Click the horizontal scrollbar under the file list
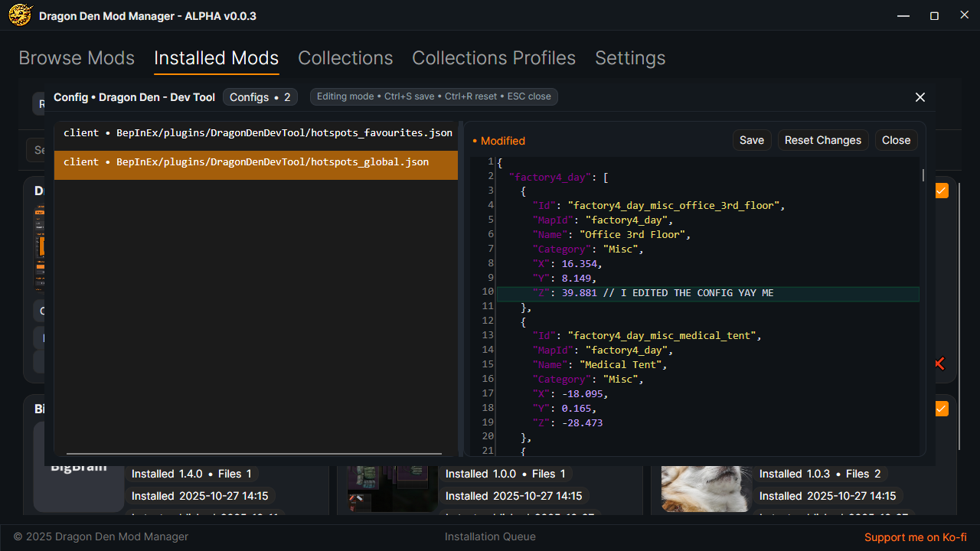The width and height of the screenshot is (980, 551). (254, 454)
